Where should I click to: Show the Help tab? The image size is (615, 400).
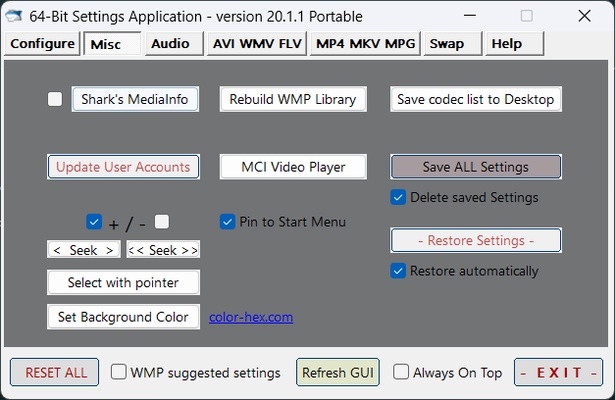click(507, 44)
